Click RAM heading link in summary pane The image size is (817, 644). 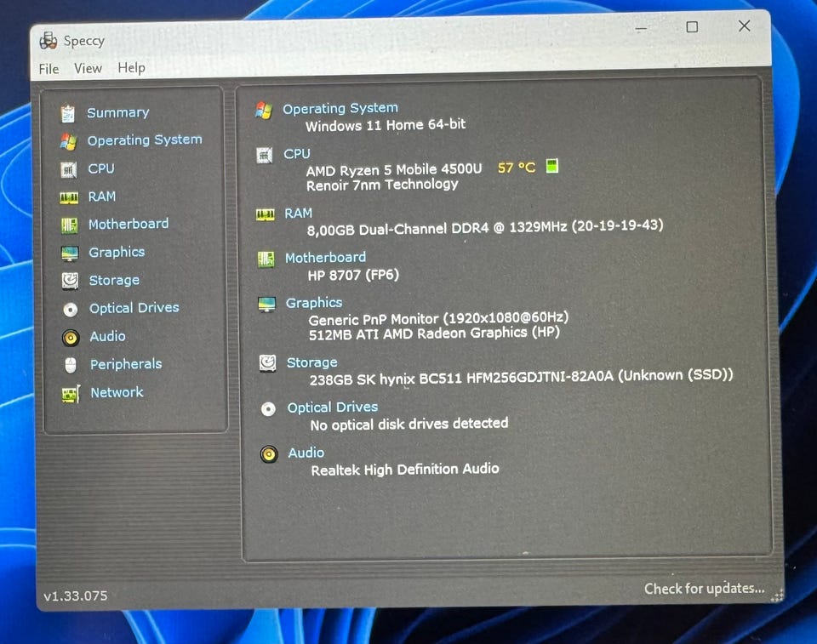[298, 213]
